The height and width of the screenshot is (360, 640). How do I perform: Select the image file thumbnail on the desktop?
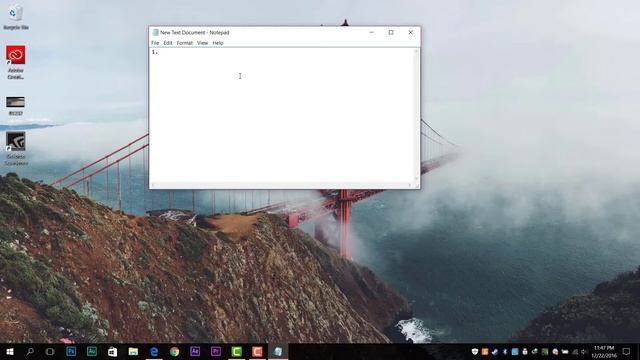[x=16, y=106]
